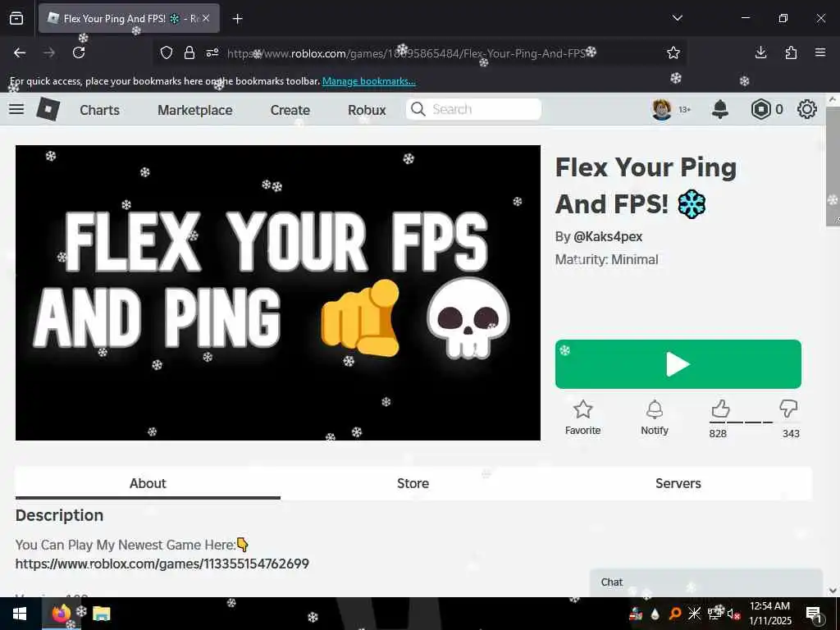Open creator profile @Kaks4pex
The height and width of the screenshot is (630, 840).
coord(608,237)
